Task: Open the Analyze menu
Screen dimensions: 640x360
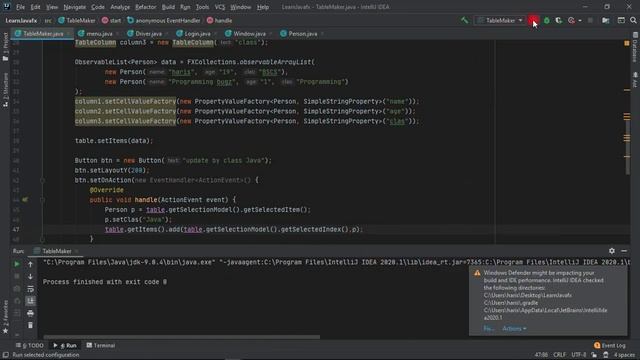Action: pyautogui.click(x=120, y=7)
